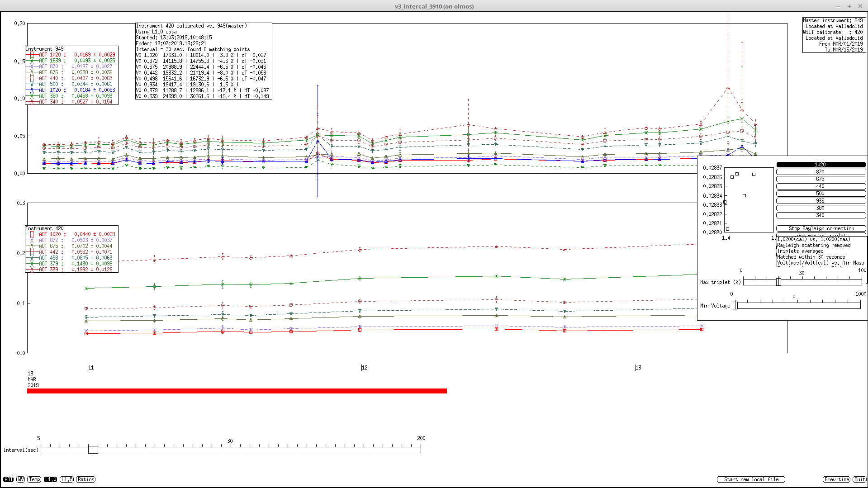This screenshot has width=868, height=488.
Task: Click the V0 0.442 calibration row
Action: [x=201, y=73]
